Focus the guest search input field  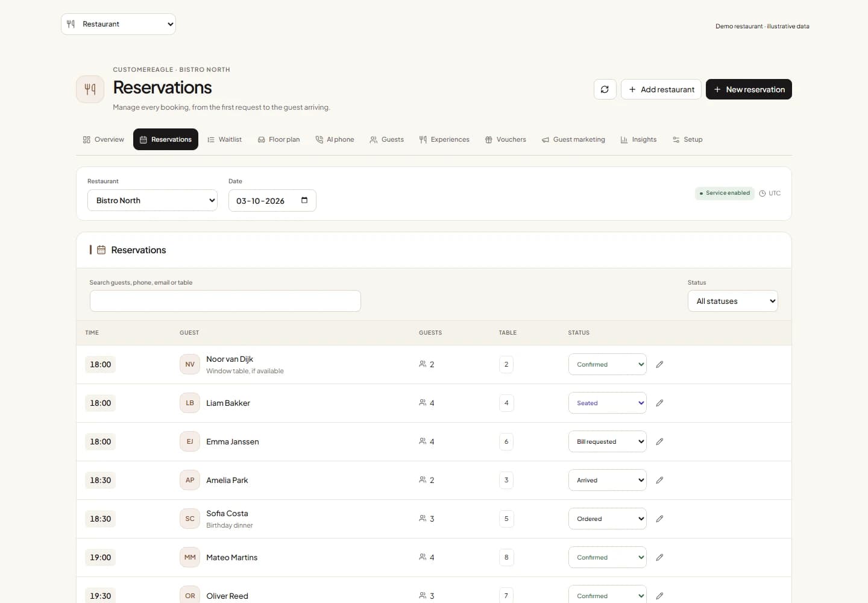(x=225, y=301)
